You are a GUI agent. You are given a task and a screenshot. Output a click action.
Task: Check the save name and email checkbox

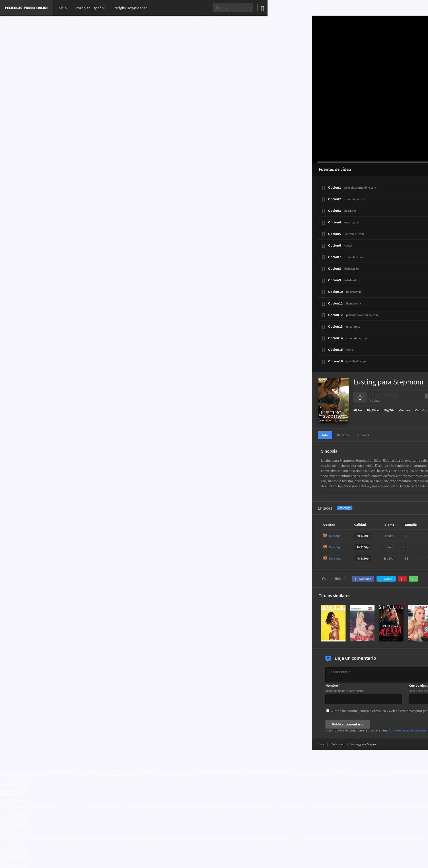[x=327, y=711]
